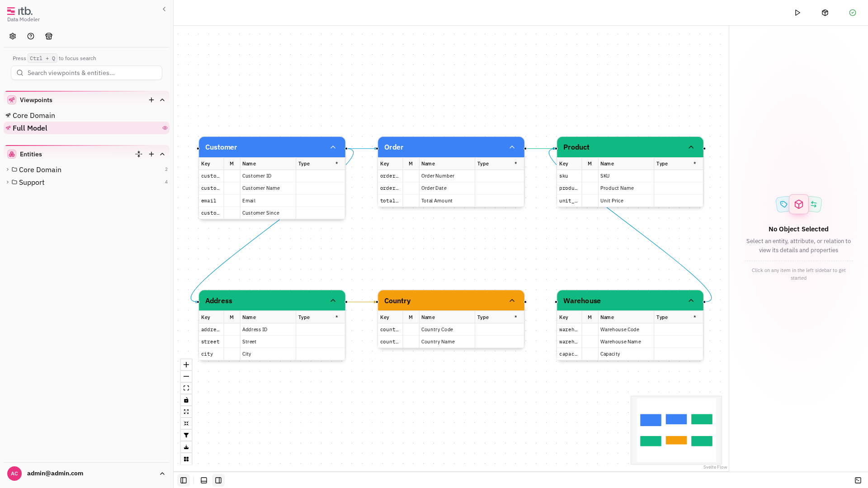Viewport: 868px width, 488px height.
Task: Open canvas filter funnel tool
Action: pyautogui.click(x=186, y=435)
